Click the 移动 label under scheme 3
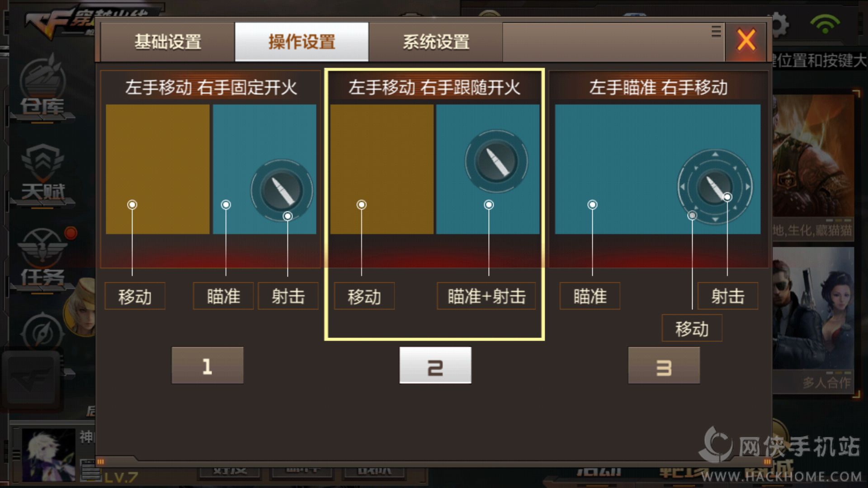 click(692, 328)
